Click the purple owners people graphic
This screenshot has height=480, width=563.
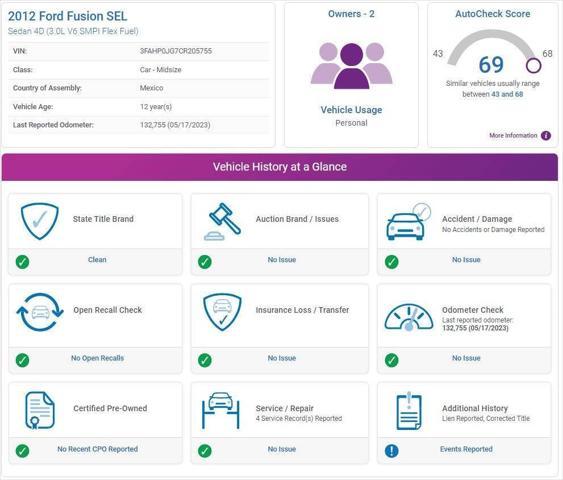pos(351,66)
